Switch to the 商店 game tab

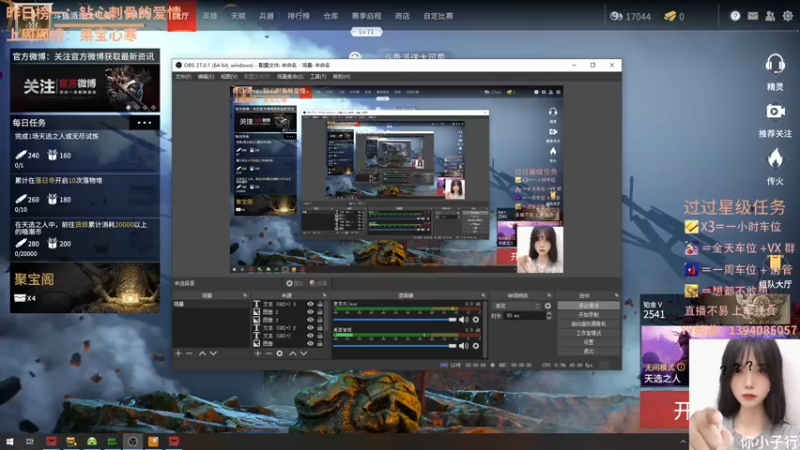[402, 16]
